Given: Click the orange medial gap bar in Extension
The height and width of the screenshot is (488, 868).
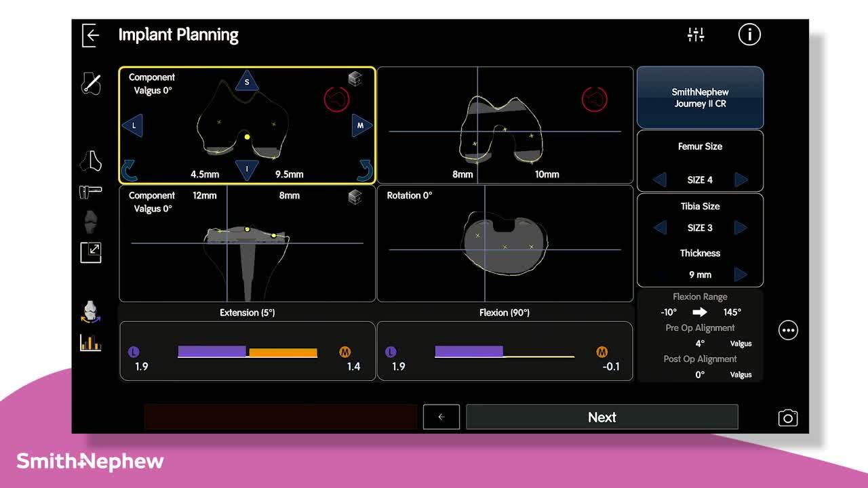Looking at the screenshot, I should (x=283, y=352).
